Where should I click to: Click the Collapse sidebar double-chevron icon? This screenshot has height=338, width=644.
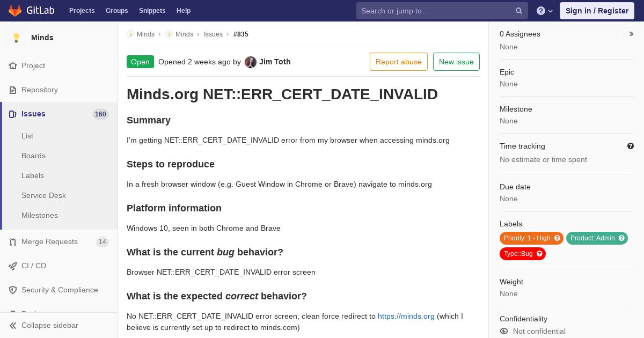13,326
